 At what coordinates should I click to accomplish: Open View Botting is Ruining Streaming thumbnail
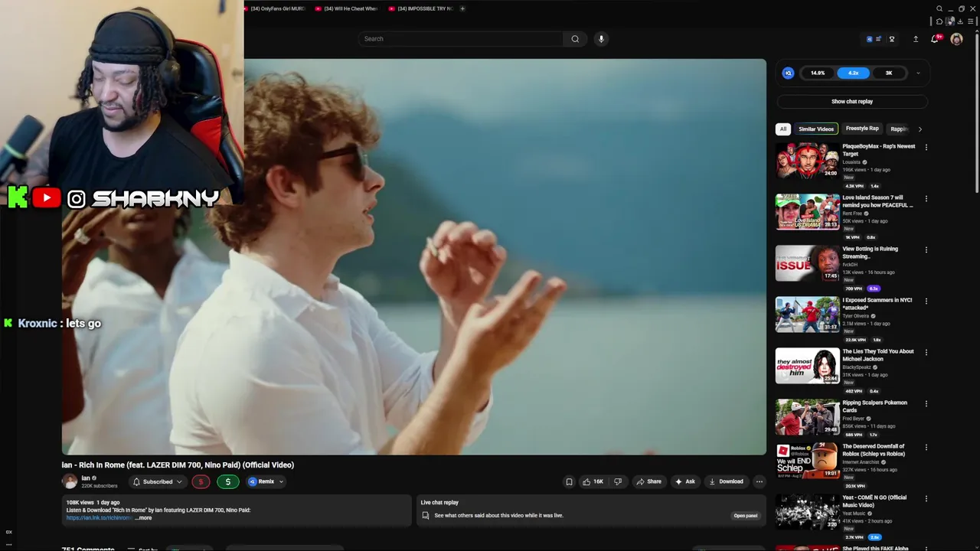coord(807,263)
